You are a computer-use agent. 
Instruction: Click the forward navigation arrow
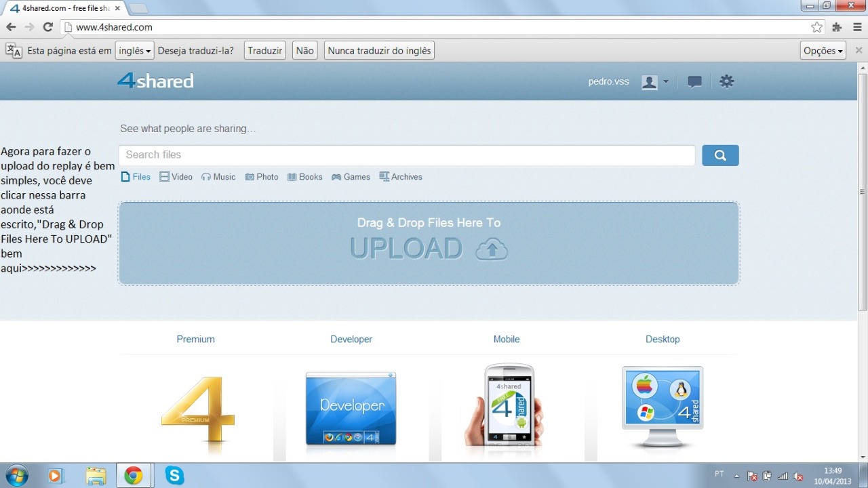click(x=29, y=27)
